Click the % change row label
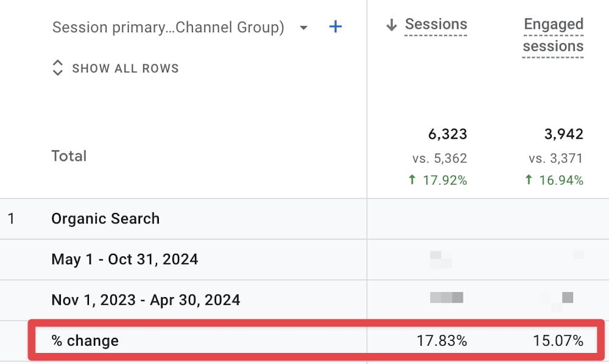Screen dimensions: 609x364 click(x=85, y=340)
